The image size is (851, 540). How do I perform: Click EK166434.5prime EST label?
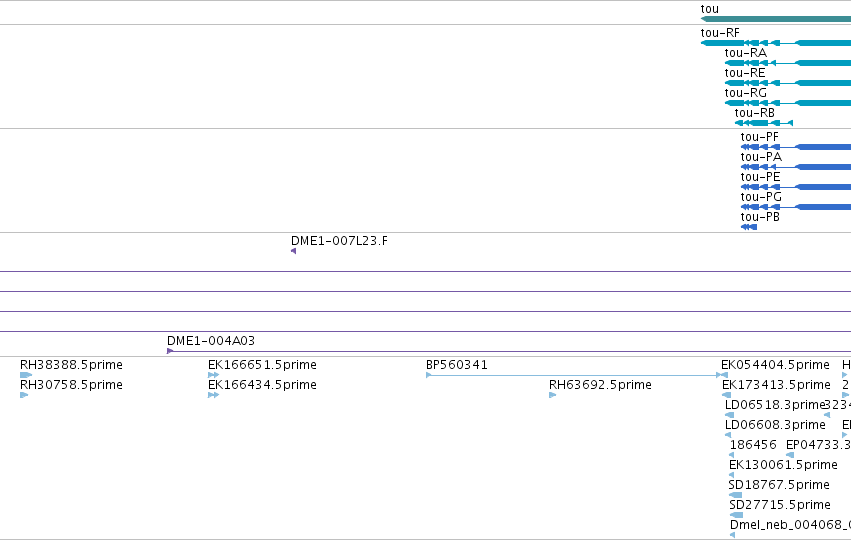tap(262, 385)
